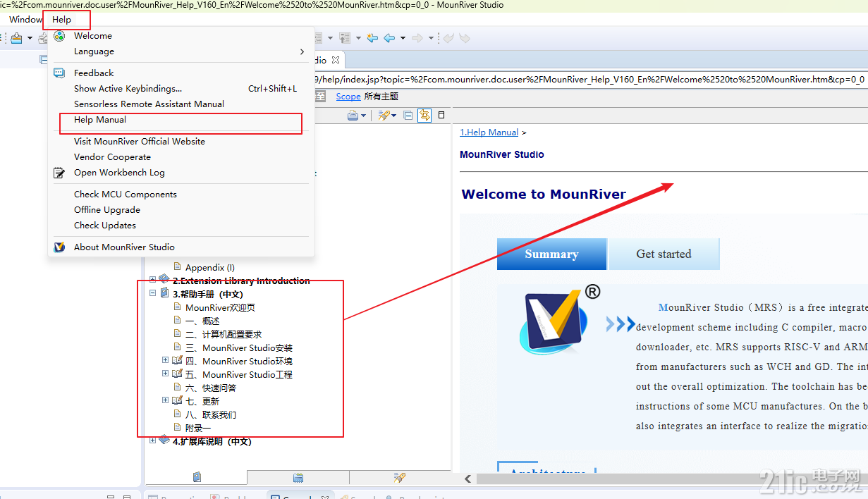Open forward history dropdown arrow
The width and height of the screenshot is (868, 499).
click(431, 37)
